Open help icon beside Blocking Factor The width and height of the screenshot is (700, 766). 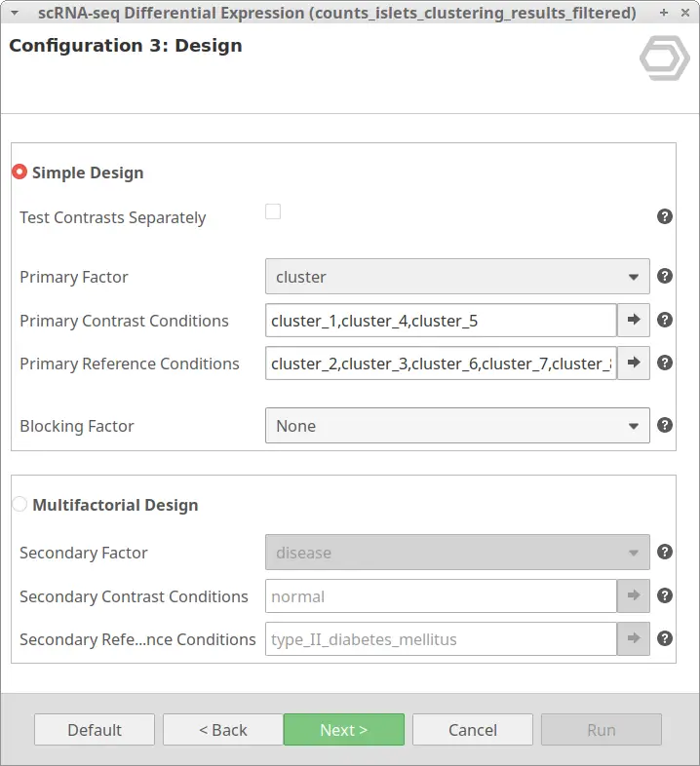point(664,425)
